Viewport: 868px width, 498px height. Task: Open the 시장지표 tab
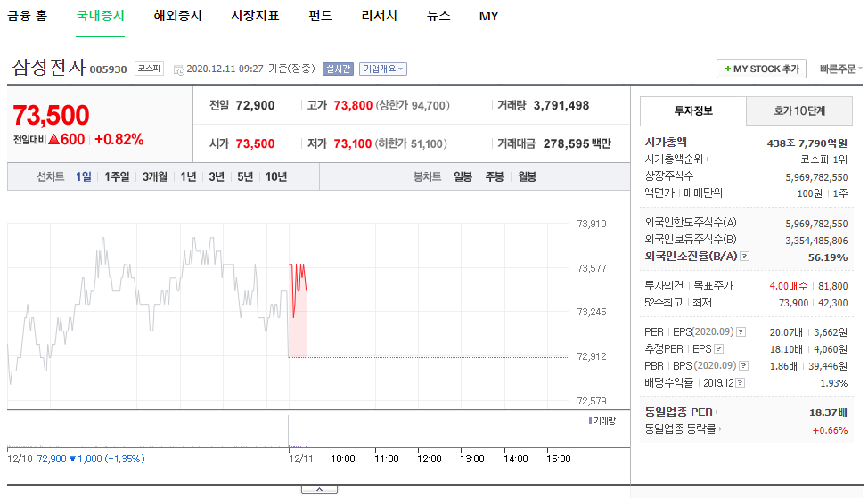[x=255, y=16]
